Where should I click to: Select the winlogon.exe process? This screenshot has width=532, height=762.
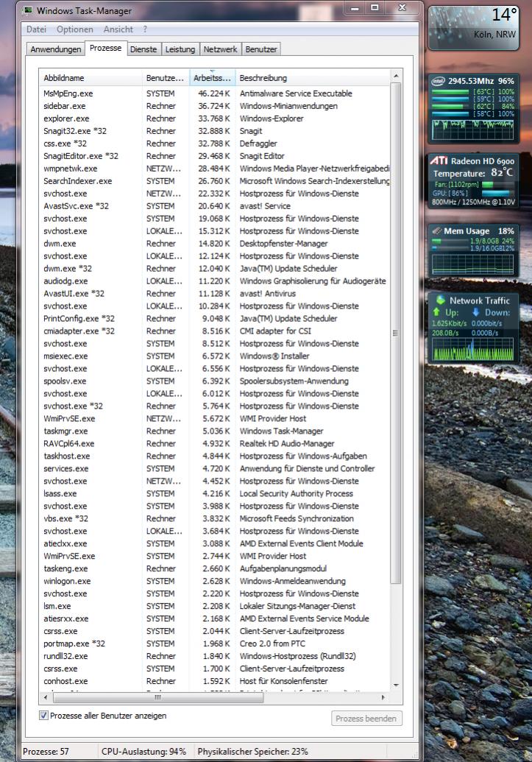pos(215,581)
